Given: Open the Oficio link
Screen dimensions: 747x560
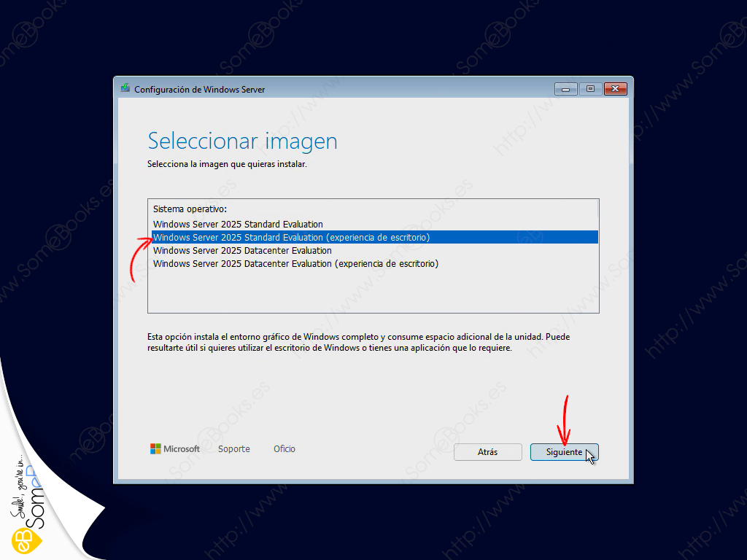Looking at the screenshot, I should coord(285,448).
